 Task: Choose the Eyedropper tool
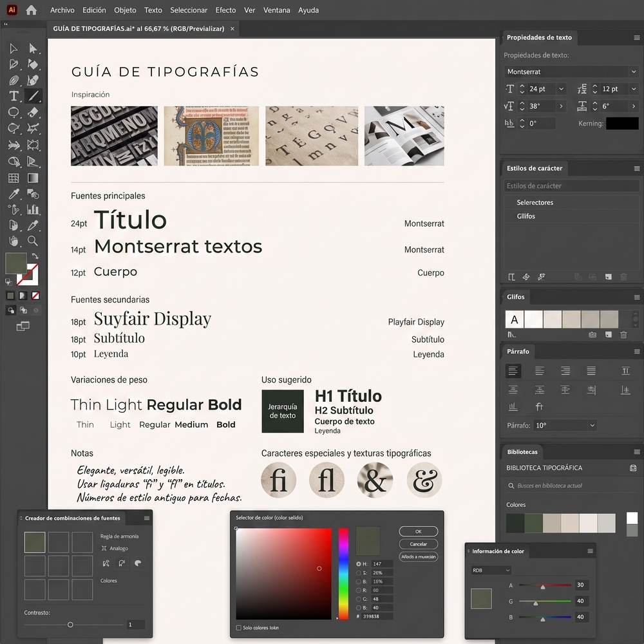[14, 194]
